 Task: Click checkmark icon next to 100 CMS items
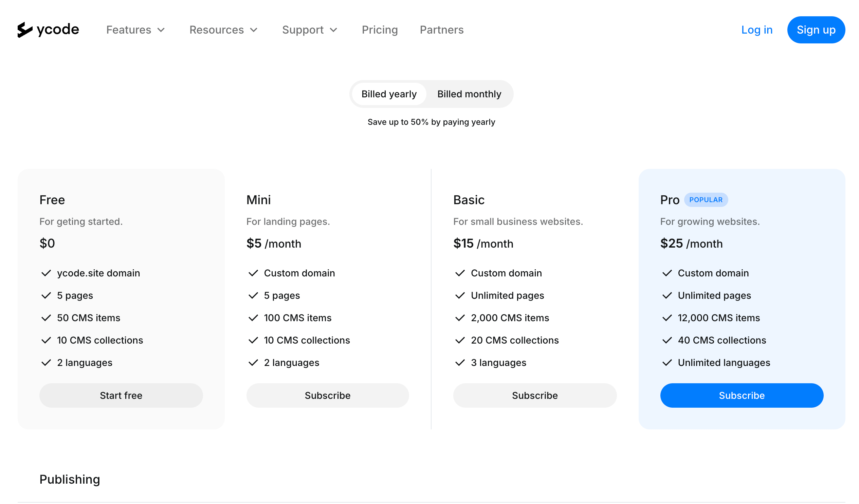(253, 318)
